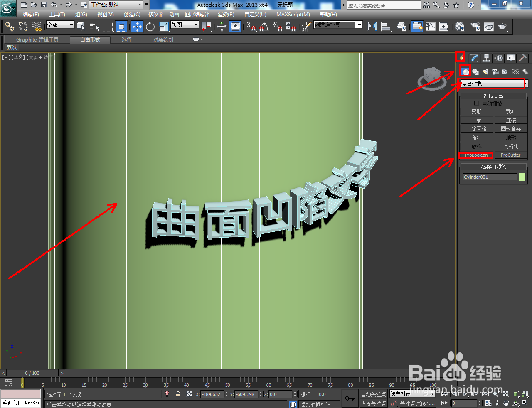The width and height of the screenshot is (532, 408).
Task: Activate the Select and Move tool
Action: coord(137,26)
